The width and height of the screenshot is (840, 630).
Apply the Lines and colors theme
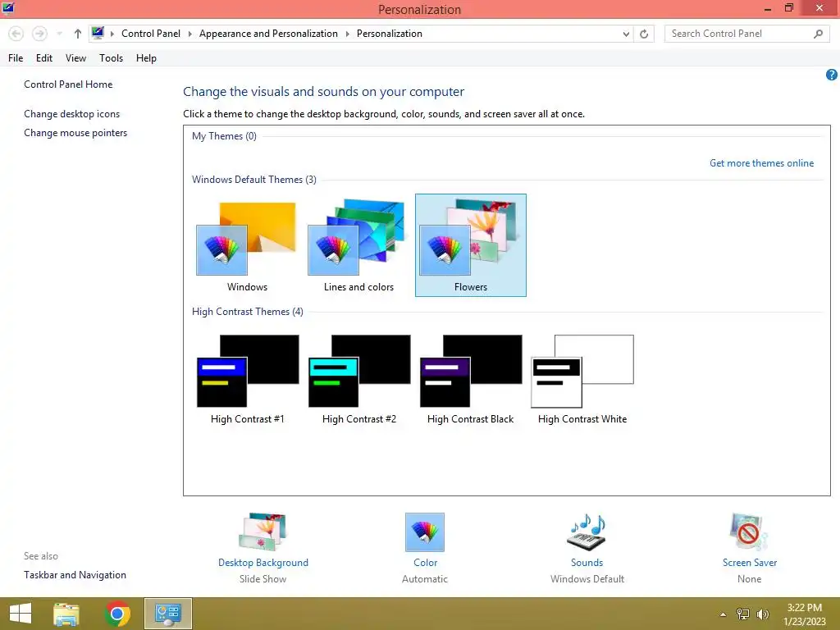coord(358,245)
